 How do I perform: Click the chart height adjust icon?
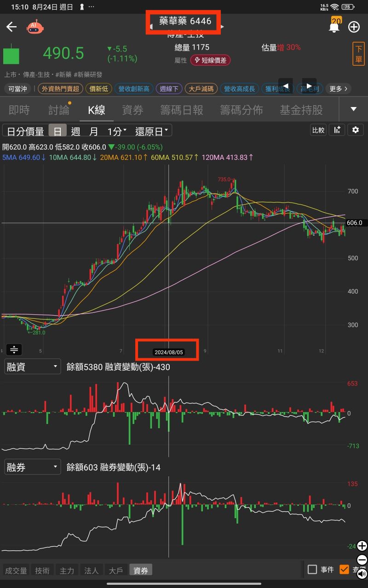14,350
